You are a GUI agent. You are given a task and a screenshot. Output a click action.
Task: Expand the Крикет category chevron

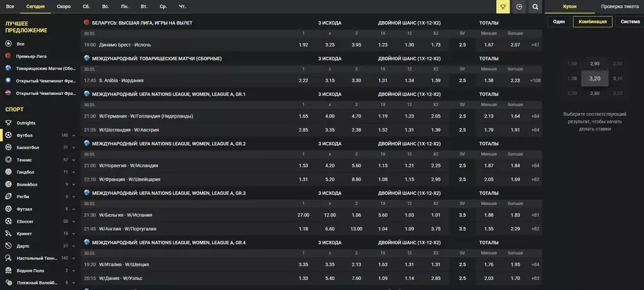click(x=74, y=234)
